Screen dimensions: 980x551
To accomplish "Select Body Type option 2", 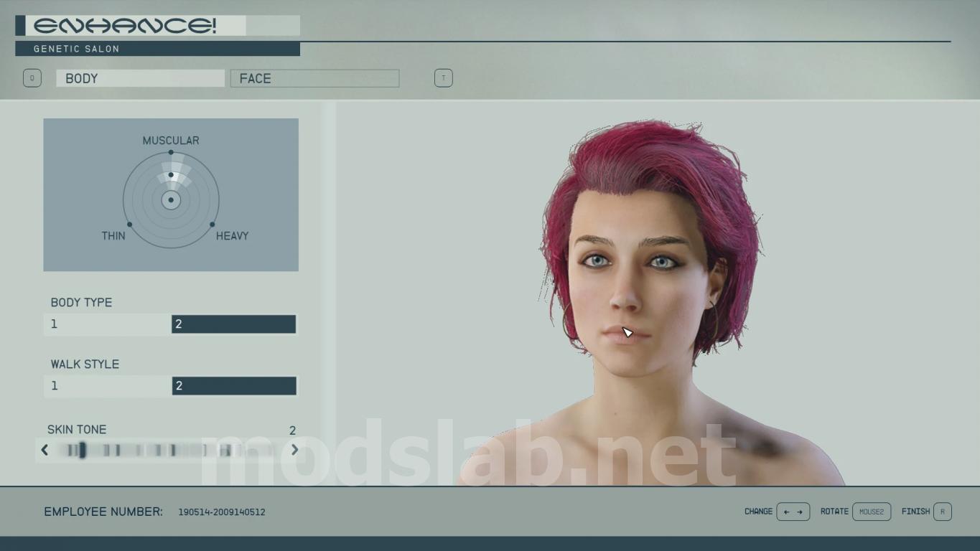I will pos(233,324).
